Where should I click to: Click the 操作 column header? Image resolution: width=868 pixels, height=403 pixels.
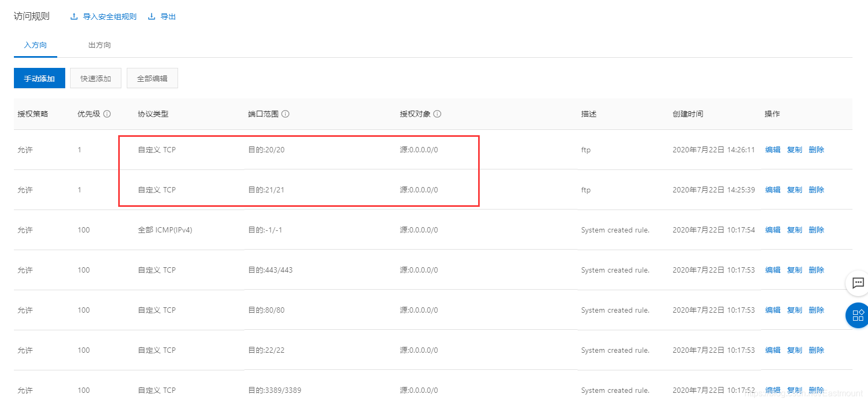coord(772,114)
